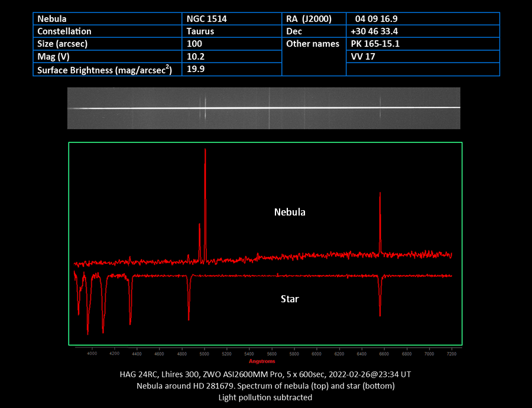Image resolution: width=532 pixels, height=408 pixels.
Task: Click the size value 100 cell
Action: point(232,44)
